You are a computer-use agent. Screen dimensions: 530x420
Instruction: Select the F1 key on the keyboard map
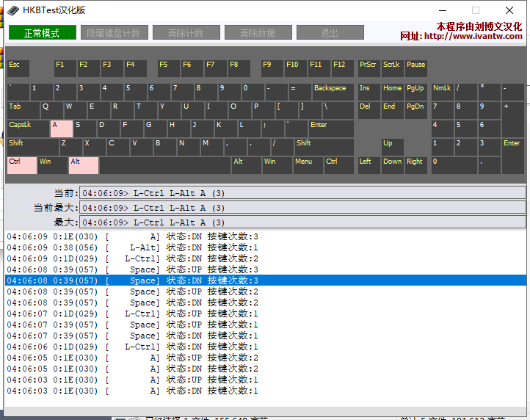pos(65,68)
